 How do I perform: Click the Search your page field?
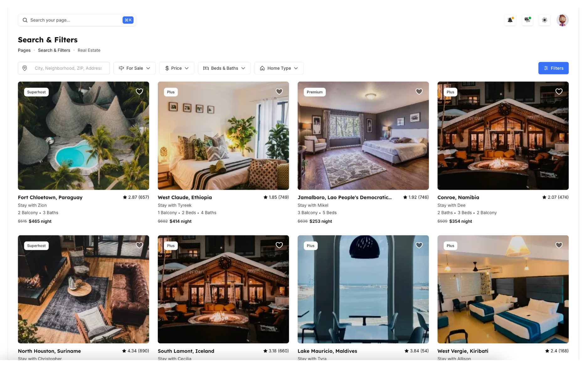tap(77, 20)
